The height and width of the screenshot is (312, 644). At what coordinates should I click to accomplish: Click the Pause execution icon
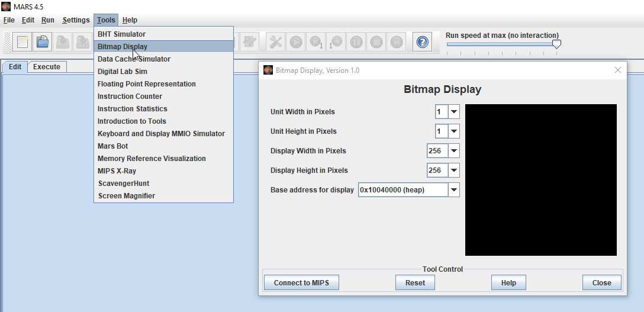coord(356,42)
